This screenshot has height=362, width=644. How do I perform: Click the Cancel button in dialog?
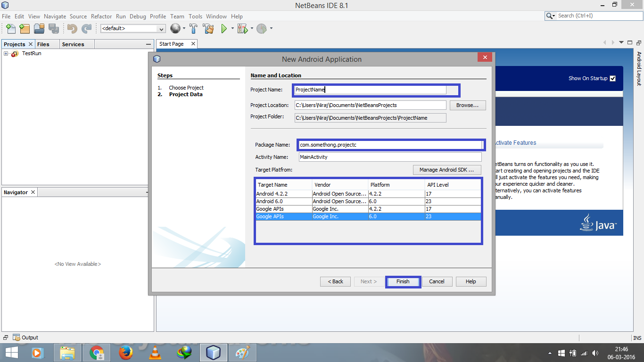[x=437, y=281]
